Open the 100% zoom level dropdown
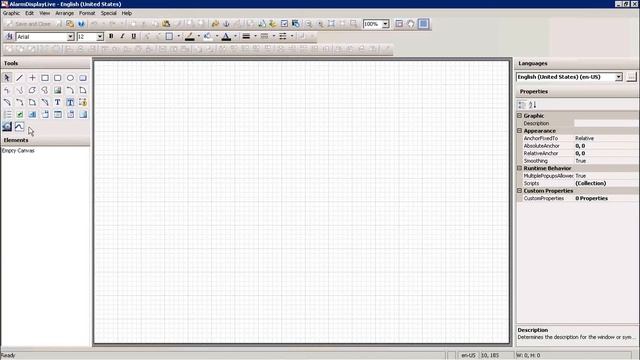Screen dimensions: 640x360 tap(385, 24)
